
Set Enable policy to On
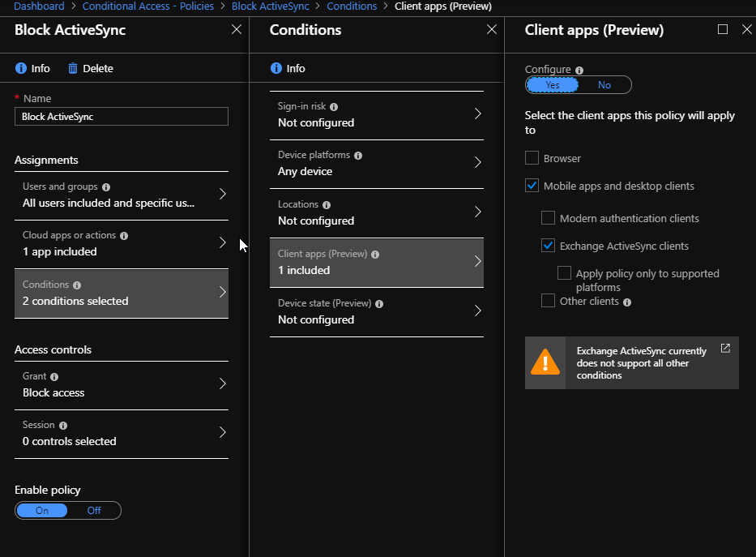(42, 510)
